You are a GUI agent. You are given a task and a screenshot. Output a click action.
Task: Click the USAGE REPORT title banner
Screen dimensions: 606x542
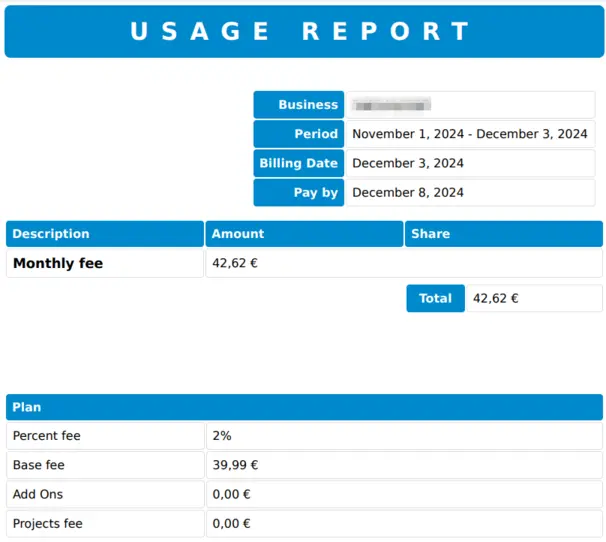tap(302, 32)
